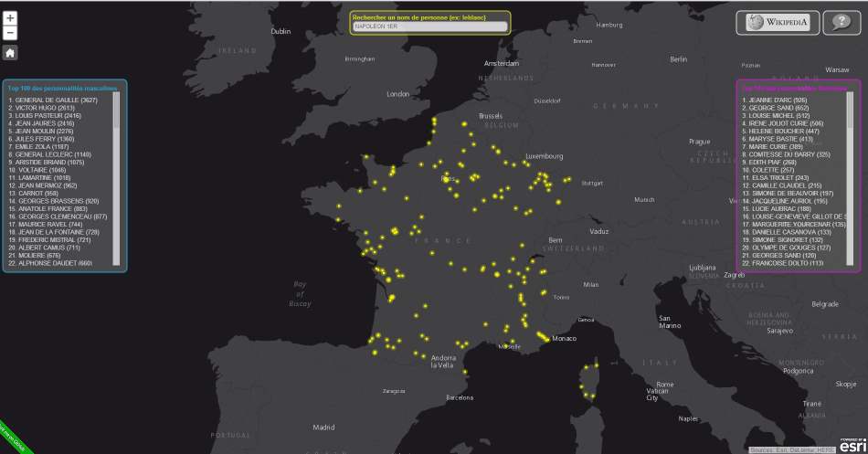Select MARIE CURIE from the list
The width and height of the screenshot is (868, 454).
tap(773, 146)
